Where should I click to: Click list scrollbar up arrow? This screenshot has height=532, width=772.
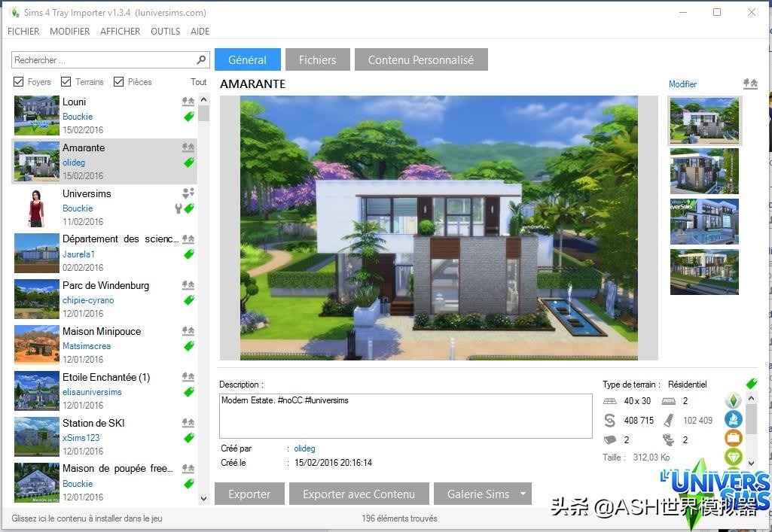(204, 99)
